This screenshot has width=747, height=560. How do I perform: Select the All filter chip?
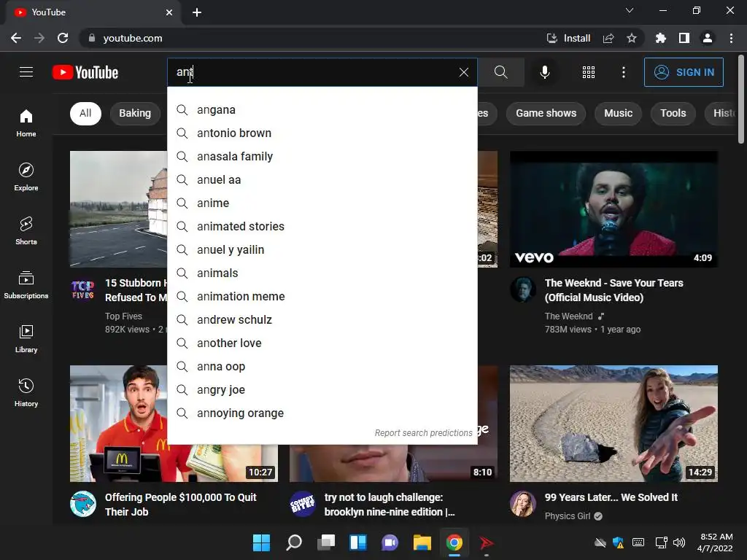pos(85,113)
